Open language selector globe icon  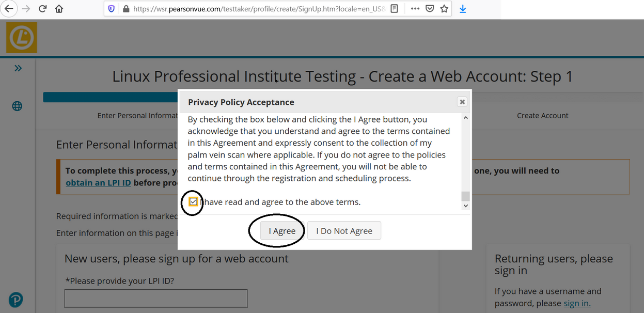click(17, 106)
